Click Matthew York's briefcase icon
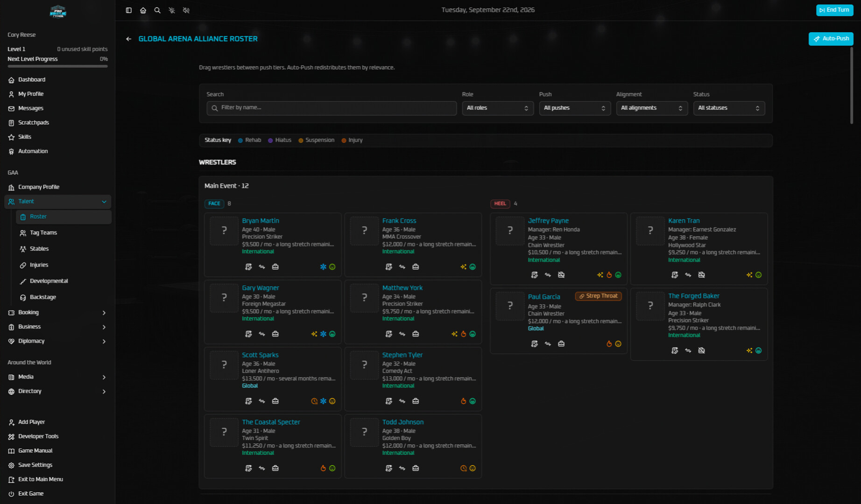This screenshot has height=504, width=861. (x=416, y=334)
